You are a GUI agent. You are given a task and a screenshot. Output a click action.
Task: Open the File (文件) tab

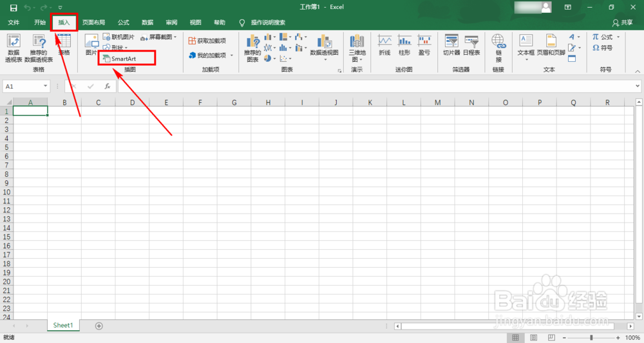point(14,23)
